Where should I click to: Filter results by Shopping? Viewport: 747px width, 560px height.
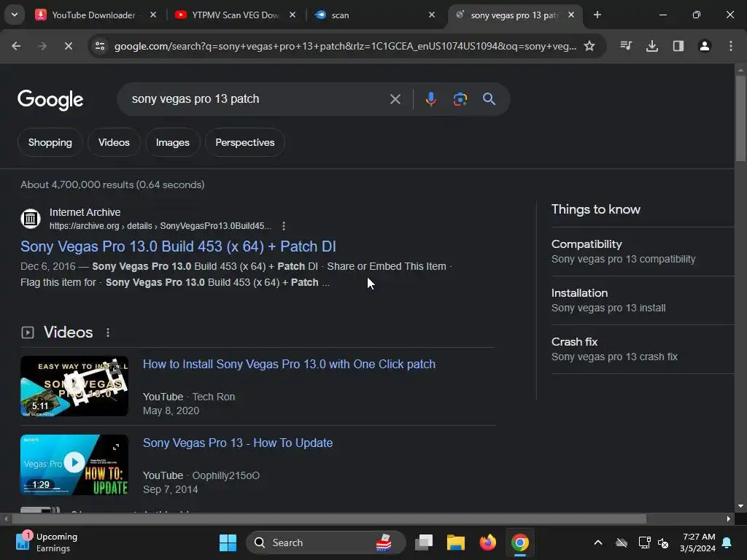coord(50,142)
